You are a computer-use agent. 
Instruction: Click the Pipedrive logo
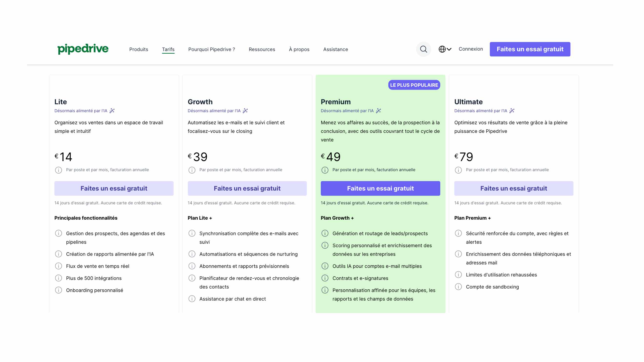coord(83,49)
